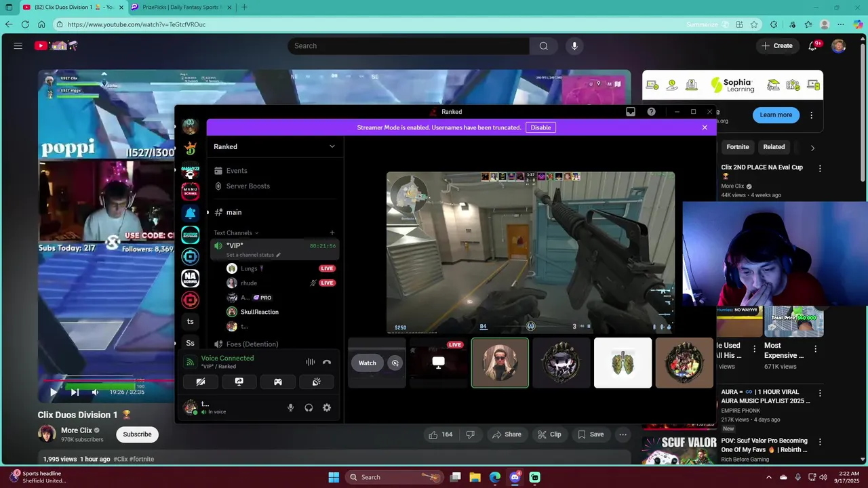
Task: Open a new browser tab
Action: (244, 7)
